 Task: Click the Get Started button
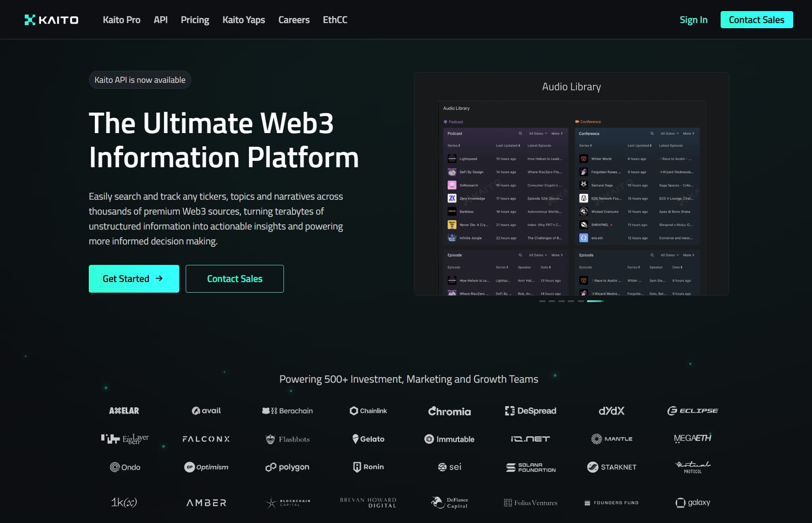coord(134,279)
